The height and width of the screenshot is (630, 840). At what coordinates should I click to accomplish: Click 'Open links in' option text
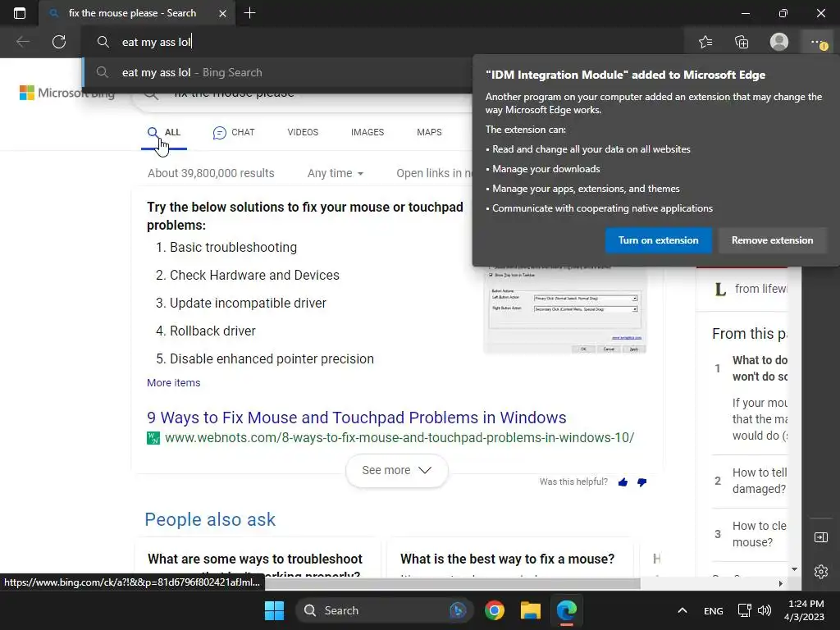coord(435,173)
